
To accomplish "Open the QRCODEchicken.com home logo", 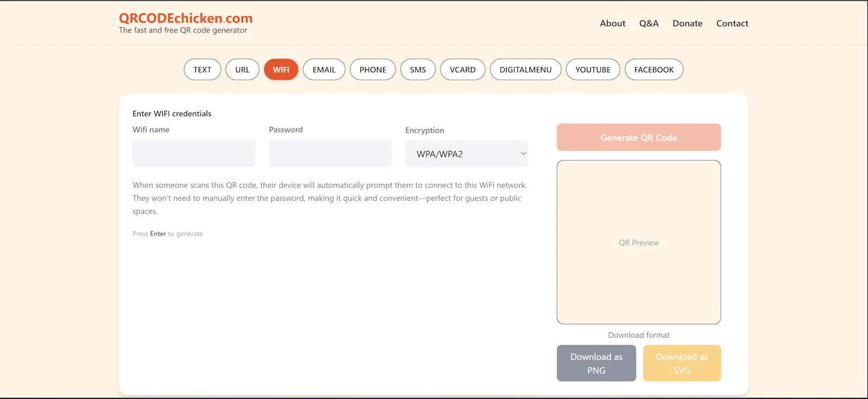I will (x=186, y=18).
